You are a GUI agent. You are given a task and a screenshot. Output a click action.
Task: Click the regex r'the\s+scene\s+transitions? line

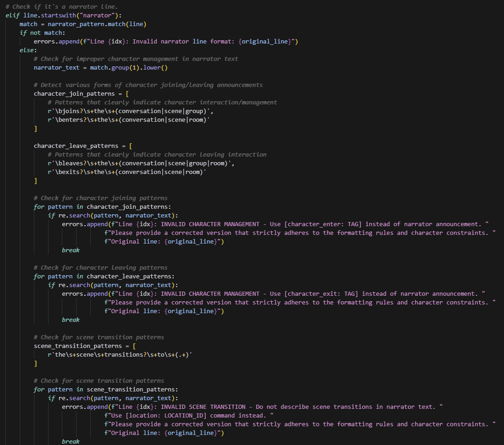tap(120, 354)
